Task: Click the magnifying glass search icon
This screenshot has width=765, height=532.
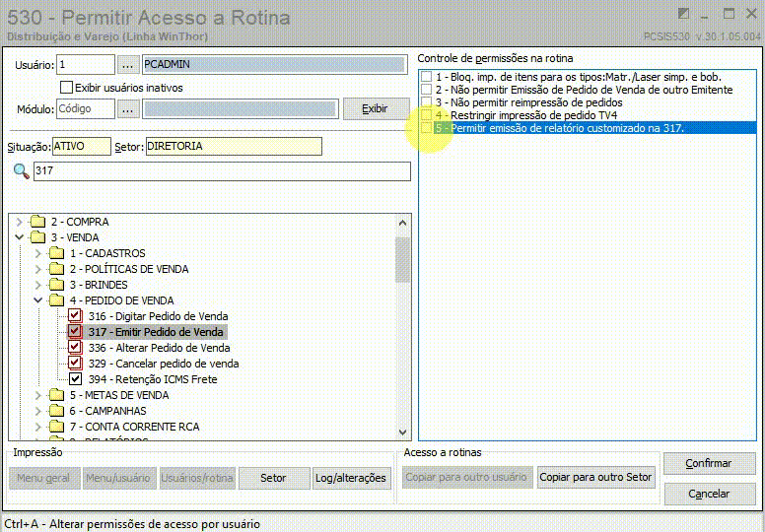Action: tap(21, 171)
